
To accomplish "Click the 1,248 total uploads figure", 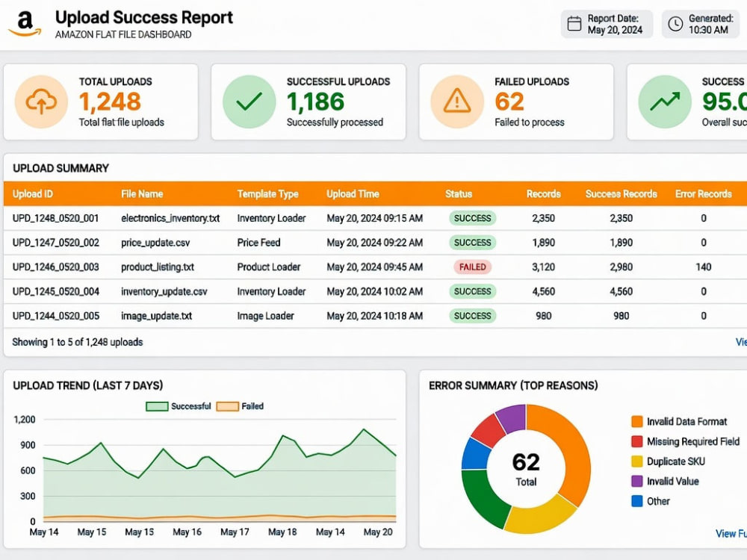I will click(110, 102).
